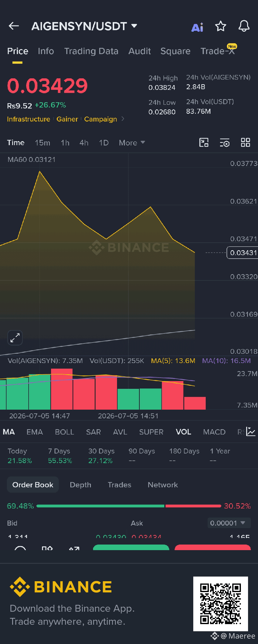The width and height of the screenshot is (258, 644).
Task: Open the Trade-X tab
Action: click(x=218, y=51)
